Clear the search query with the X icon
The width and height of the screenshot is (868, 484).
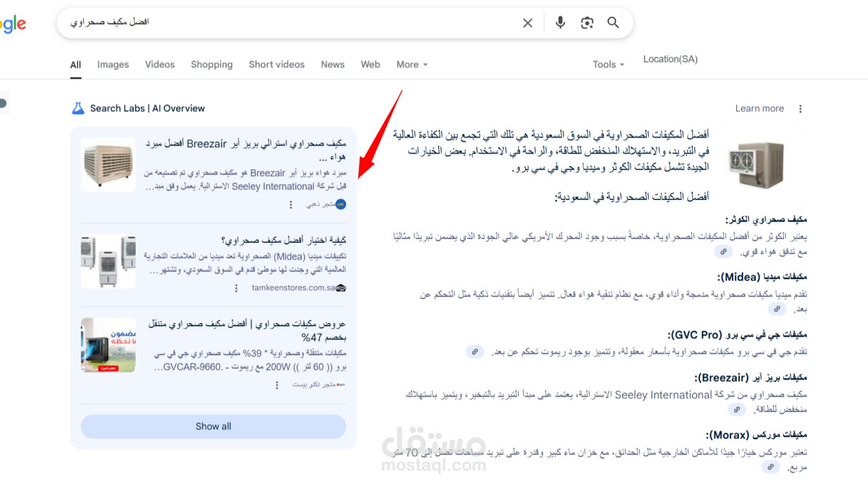click(x=527, y=23)
